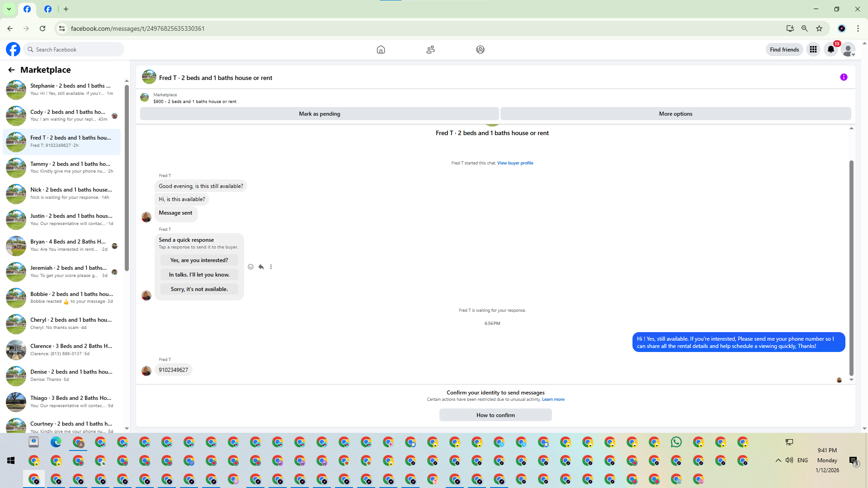Click the chat messages scrollbar
The width and height of the screenshot is (868, 488).
851,267
